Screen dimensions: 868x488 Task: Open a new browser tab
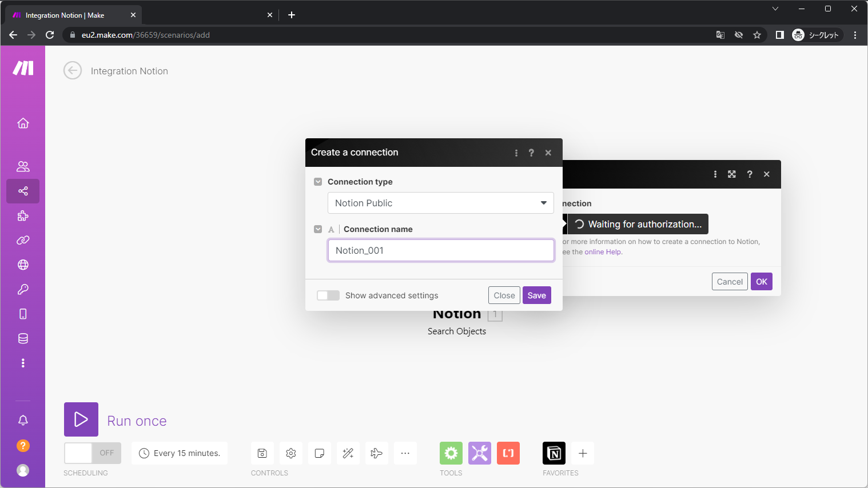(x=292, y=15)
